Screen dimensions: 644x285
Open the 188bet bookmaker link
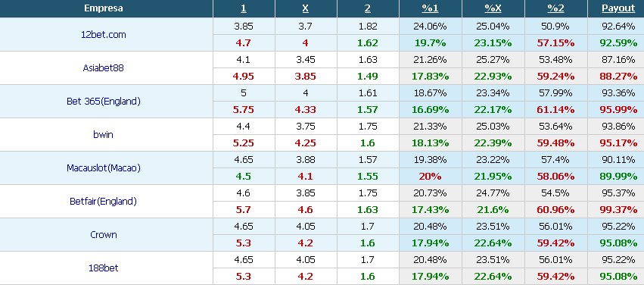click(104, 268)
